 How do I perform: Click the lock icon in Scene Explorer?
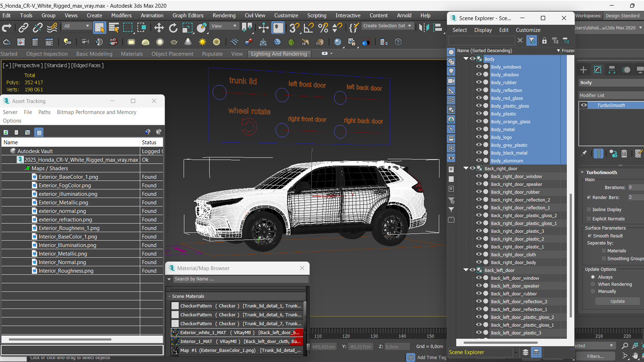coord(544,41)
